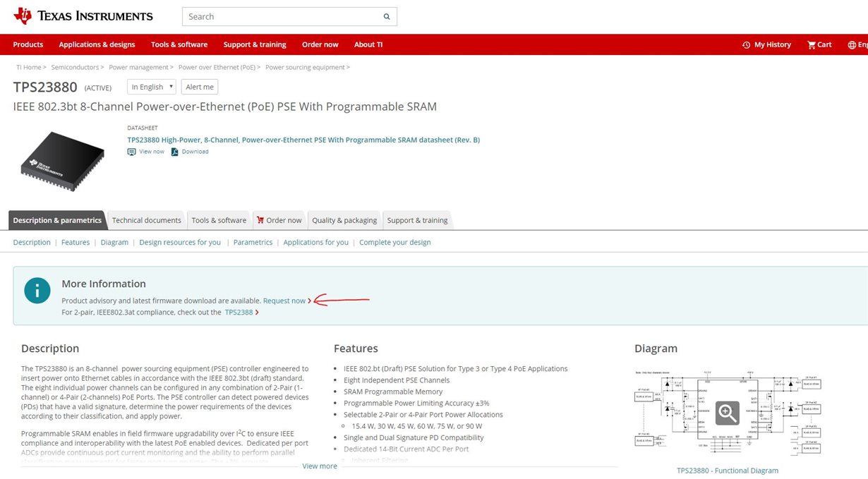Switch to the Tools & software tab
This screenshot has width=868, height=479.
(219, 220)
